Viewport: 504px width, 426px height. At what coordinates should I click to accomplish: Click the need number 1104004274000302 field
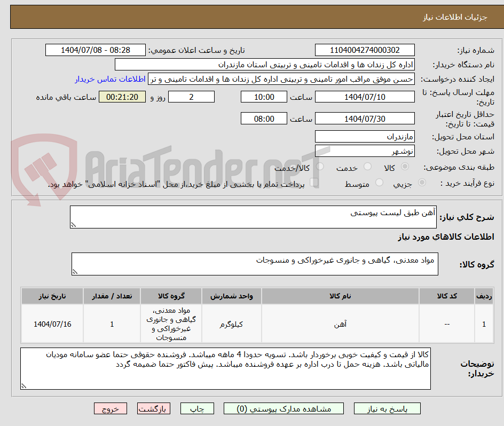point(365,50)
